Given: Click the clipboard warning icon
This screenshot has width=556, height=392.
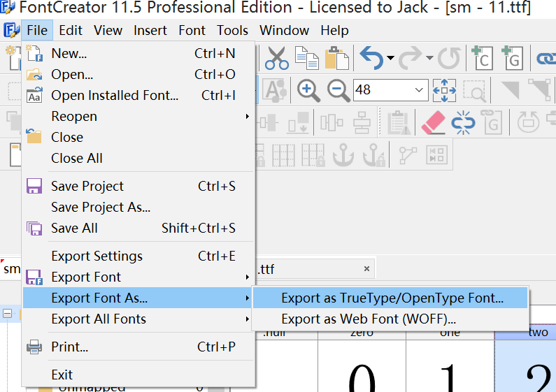Looking at the screenshot, I should pos(399,123).
